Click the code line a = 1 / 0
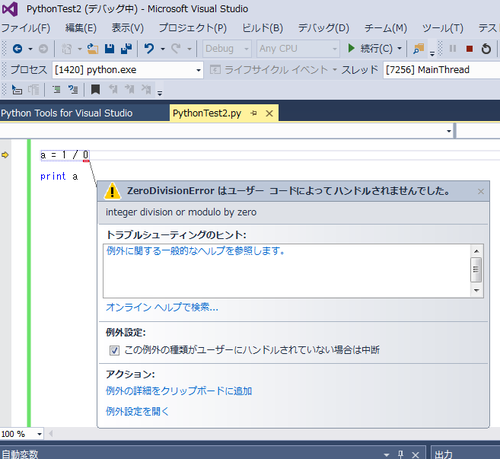This screenshot has width=500, height=459. click(65, 155)
